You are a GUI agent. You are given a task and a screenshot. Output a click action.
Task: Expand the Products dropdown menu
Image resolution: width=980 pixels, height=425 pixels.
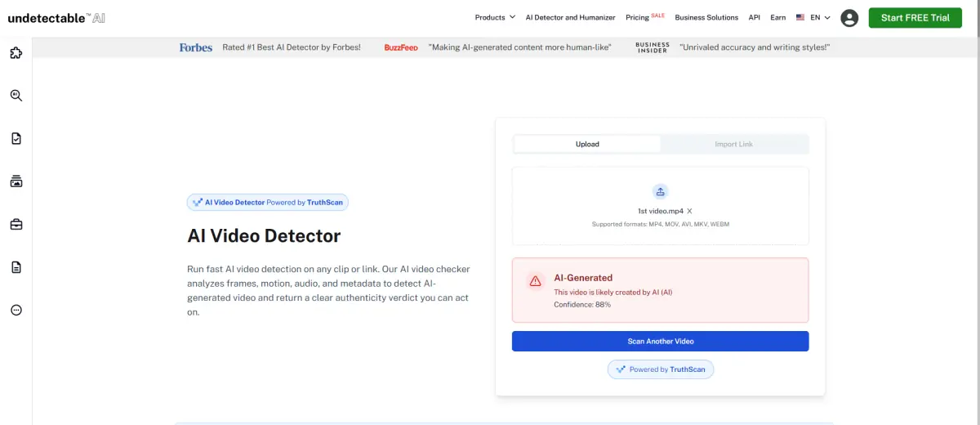coord(495,17)
